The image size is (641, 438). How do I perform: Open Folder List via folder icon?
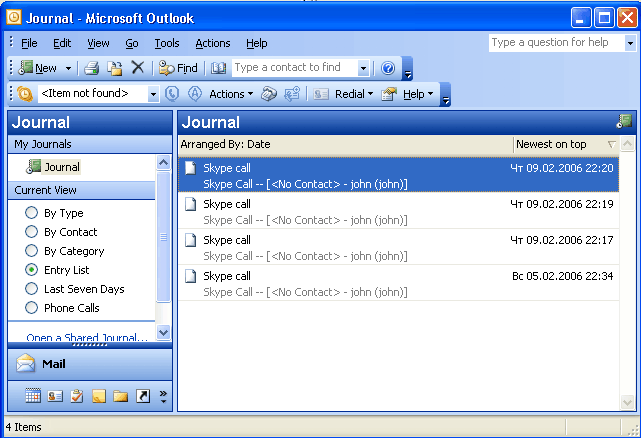(121, 396)
